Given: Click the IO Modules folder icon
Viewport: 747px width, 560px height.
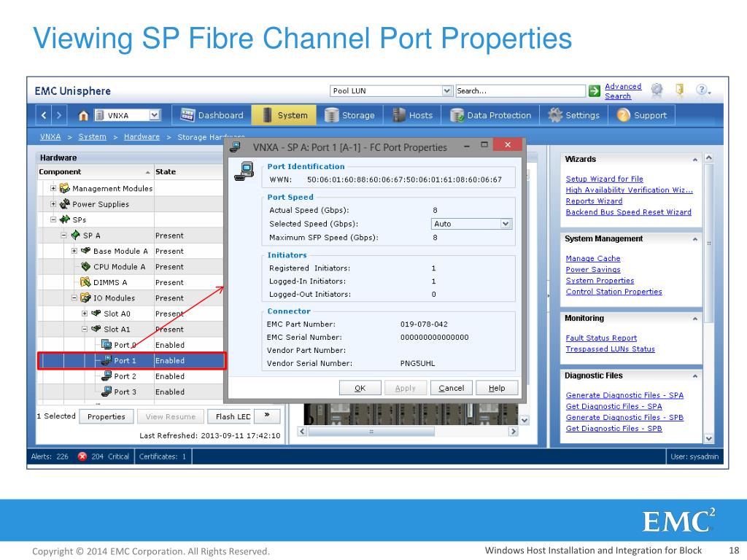Looking at the screenshot, I should (86, 298).
